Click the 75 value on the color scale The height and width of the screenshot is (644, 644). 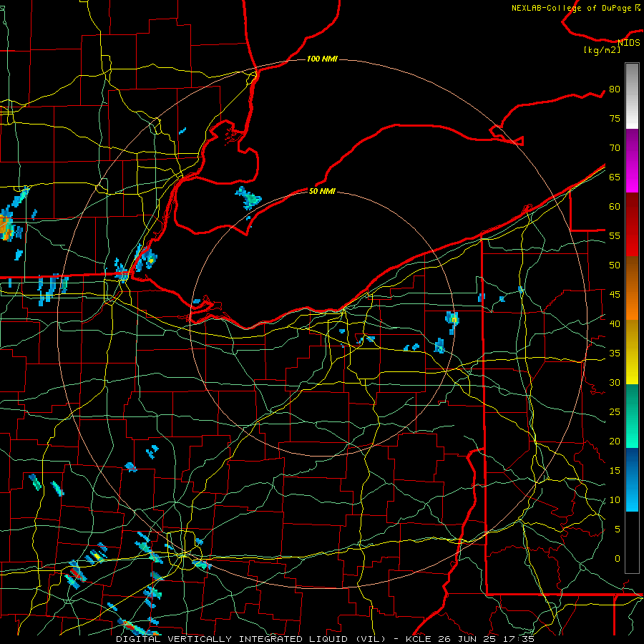(x=615, y=119)
